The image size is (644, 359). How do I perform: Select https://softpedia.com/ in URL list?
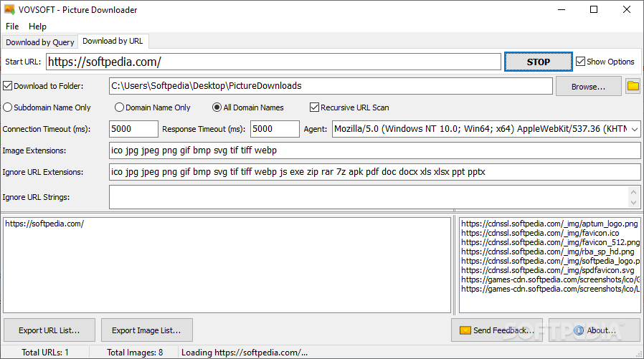[44, 224]
